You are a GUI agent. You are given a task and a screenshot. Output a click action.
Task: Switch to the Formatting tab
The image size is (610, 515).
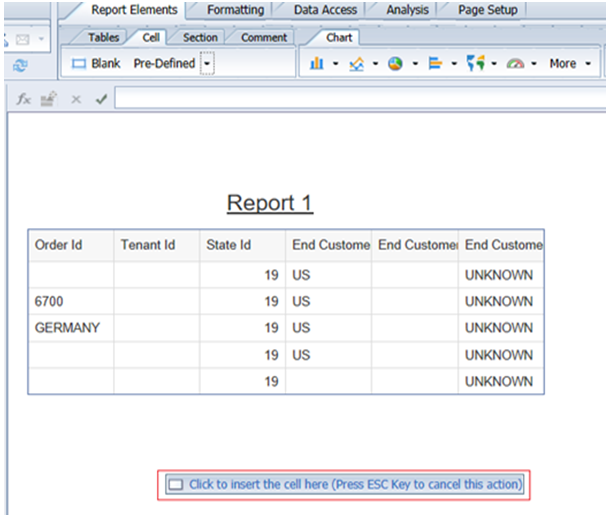click(235, 10)
